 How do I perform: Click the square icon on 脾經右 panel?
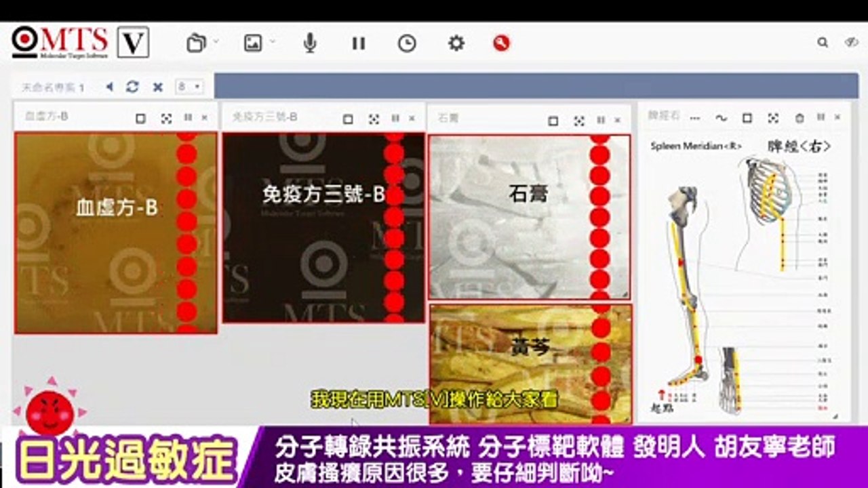click(747, 118)
